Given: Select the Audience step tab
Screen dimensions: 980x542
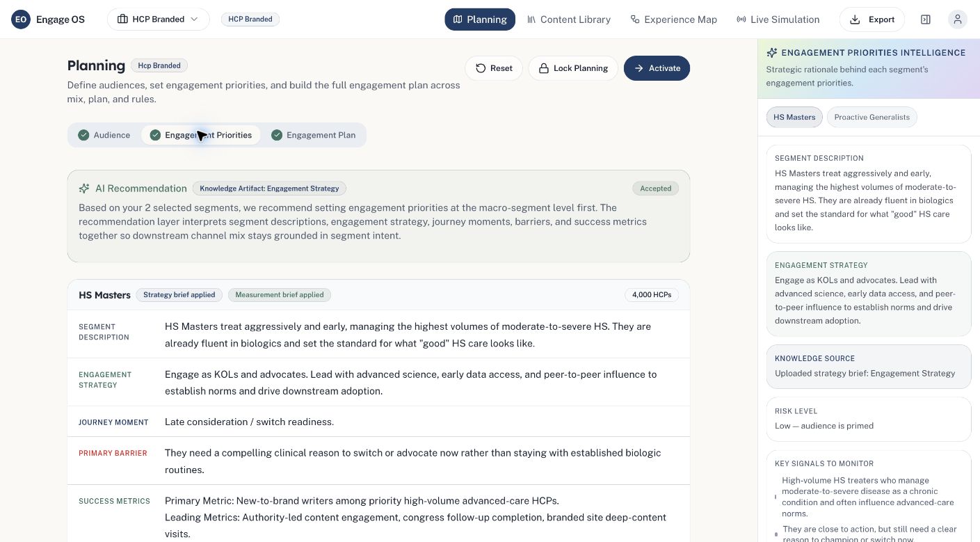Looking at the screenshot, I should [104, 135].
